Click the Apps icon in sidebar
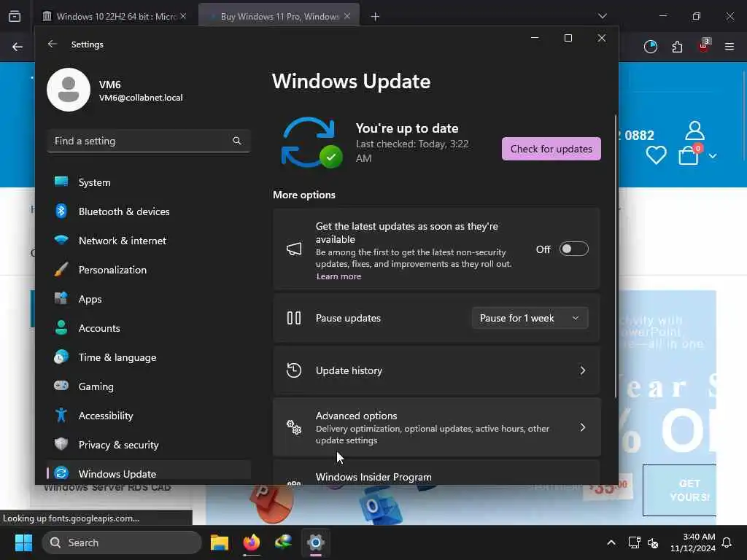Image resolution: width=747 pixels, height=560 pixels. coord(61,298)
